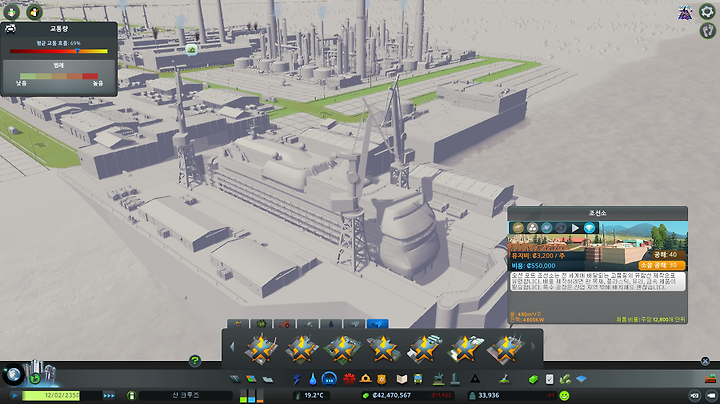
Task: Toggle pause with the play button
Action: [x=15, y=395]
